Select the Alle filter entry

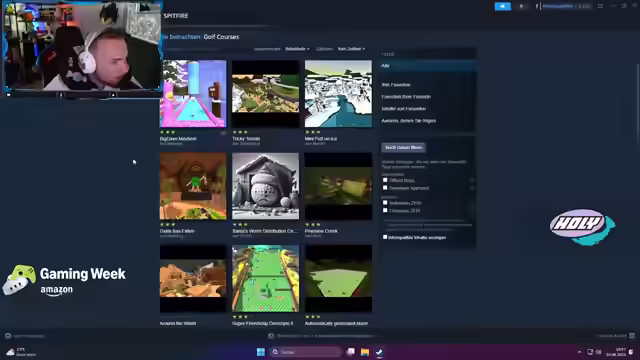click(x=427, y=65)
